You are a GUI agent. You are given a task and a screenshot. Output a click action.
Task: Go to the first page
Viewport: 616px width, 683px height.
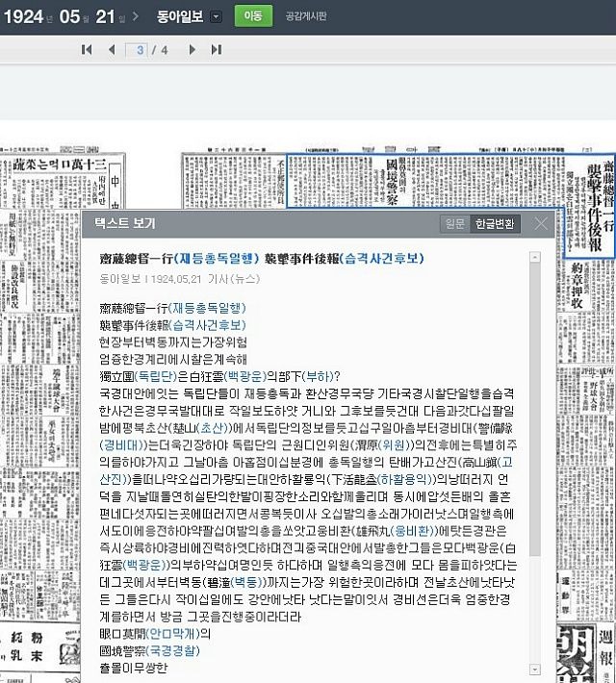point(87,50)
